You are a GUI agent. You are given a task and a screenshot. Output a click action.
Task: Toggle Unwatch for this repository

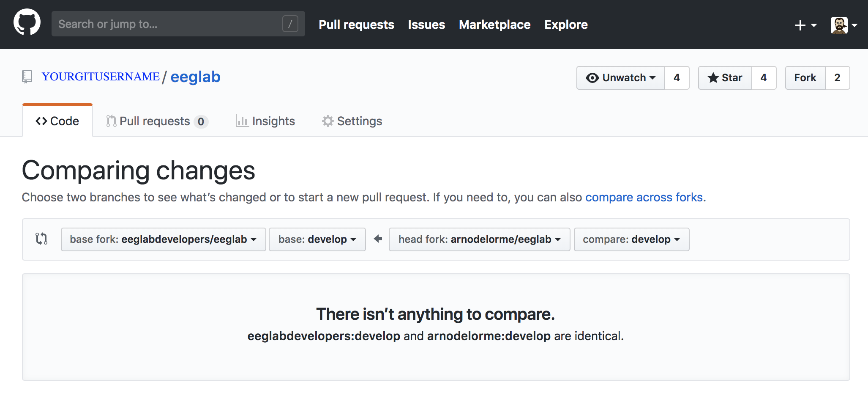pyautogui.click(x=620, y=78)
